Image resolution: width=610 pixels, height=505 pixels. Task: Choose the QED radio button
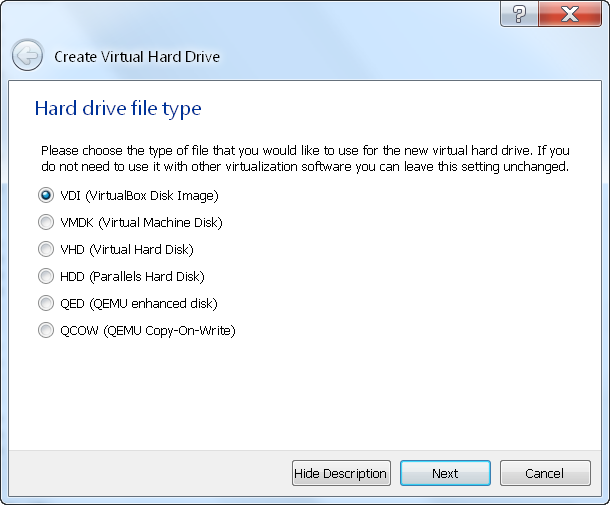[x=46, y=303]
